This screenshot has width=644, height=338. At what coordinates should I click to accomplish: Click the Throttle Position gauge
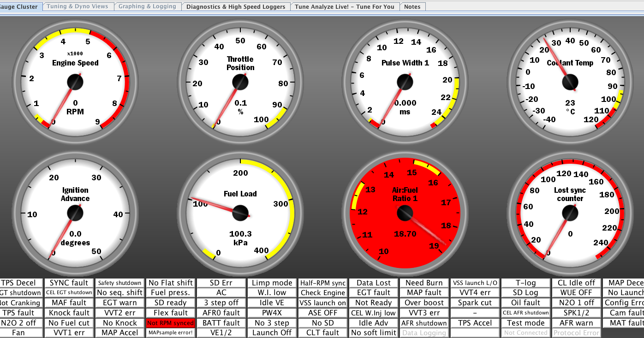coord(240,83)
